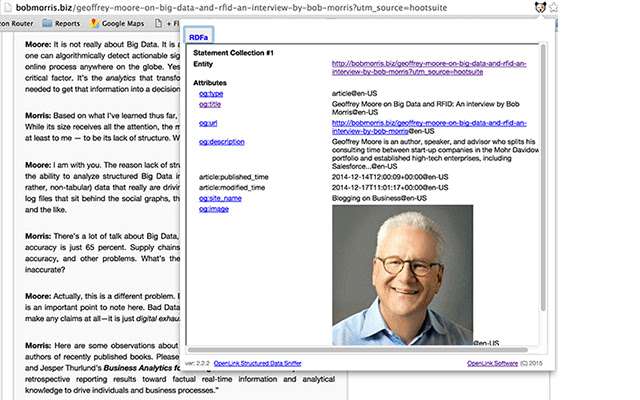Click the og:description attribute link
Screen dimensions: 640x400
pos(222,142)
